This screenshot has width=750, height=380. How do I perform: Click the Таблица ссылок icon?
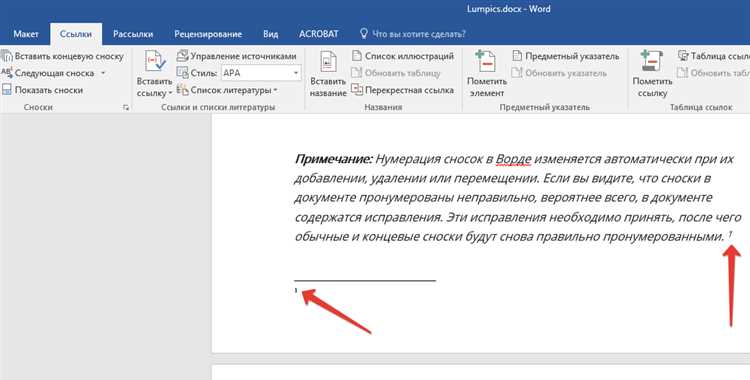(683, 56)
